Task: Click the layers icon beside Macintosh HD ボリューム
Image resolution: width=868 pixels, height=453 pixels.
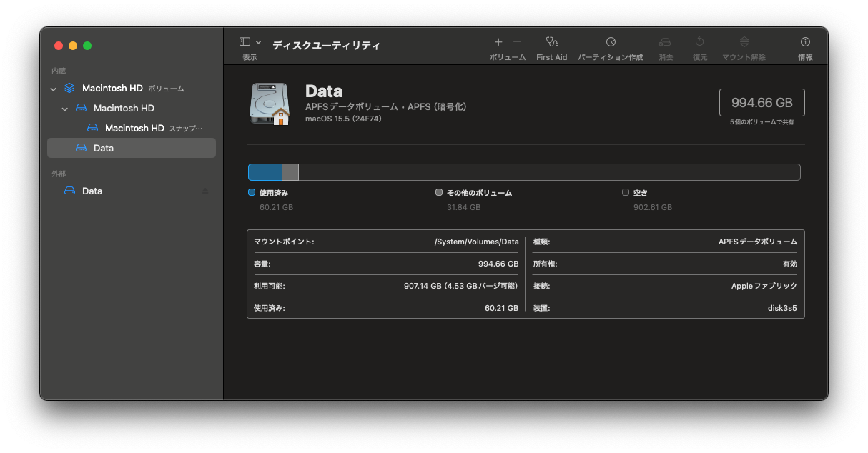Action: coord(69,89)
